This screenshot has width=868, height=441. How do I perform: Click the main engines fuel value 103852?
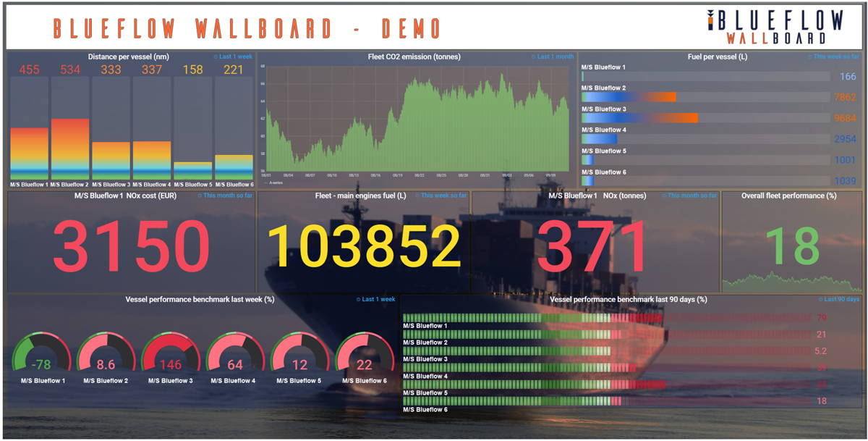[364, 246]
